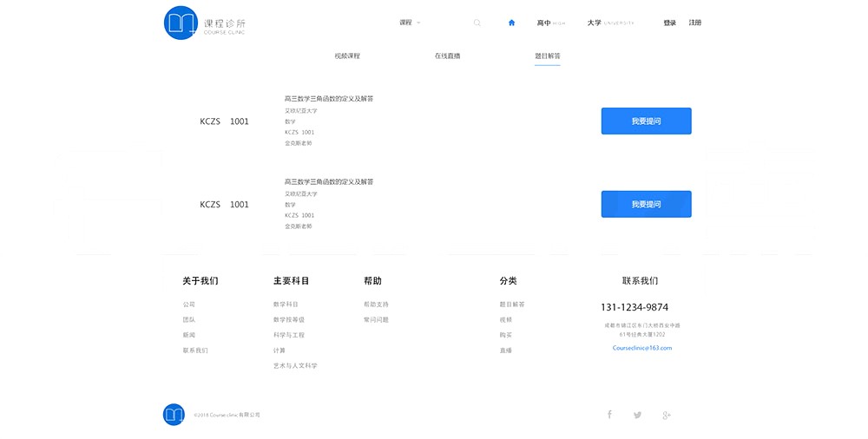Open the 帮助支持 footer link
The width and height of the screenshot is (868, 439).
376,305
